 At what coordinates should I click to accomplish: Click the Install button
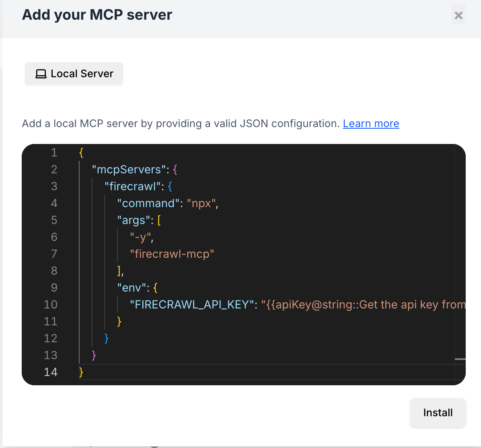click(438, 412)
